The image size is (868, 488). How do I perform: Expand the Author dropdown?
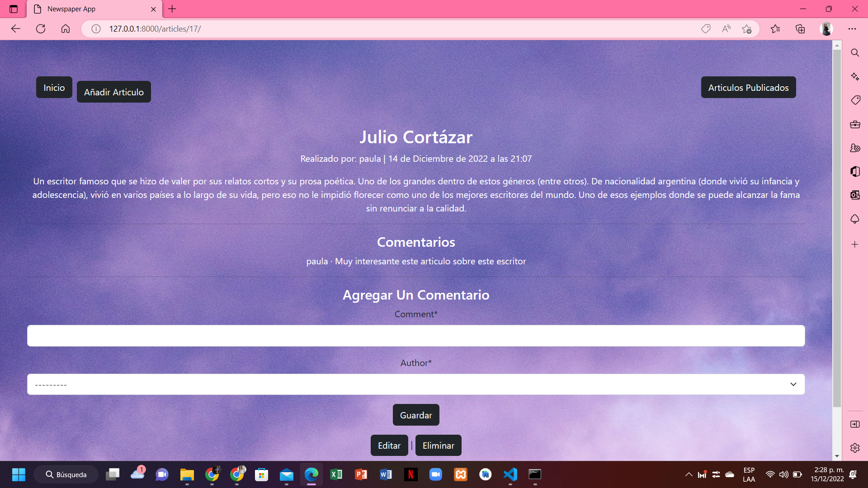click(415, 385)
